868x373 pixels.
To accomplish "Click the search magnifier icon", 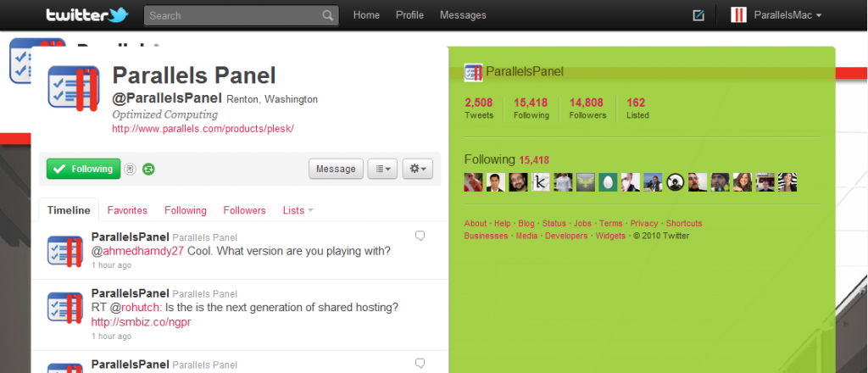I will click(328, 15).
